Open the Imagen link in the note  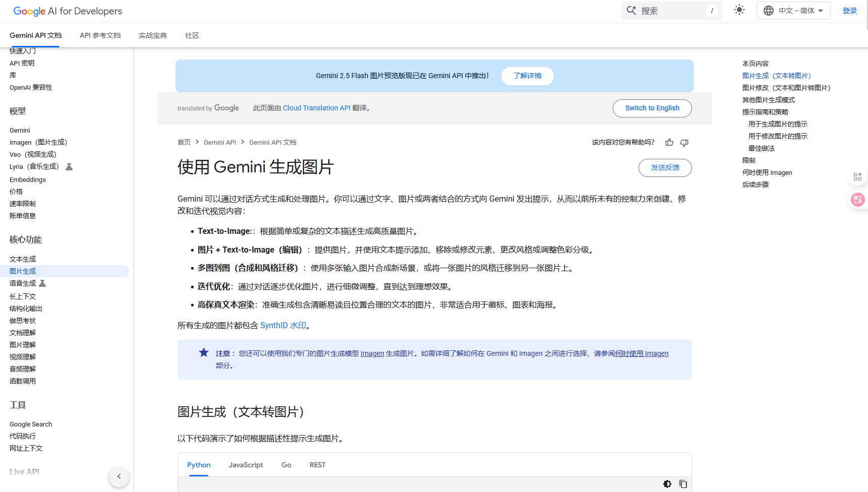click(x=372, y=353)
